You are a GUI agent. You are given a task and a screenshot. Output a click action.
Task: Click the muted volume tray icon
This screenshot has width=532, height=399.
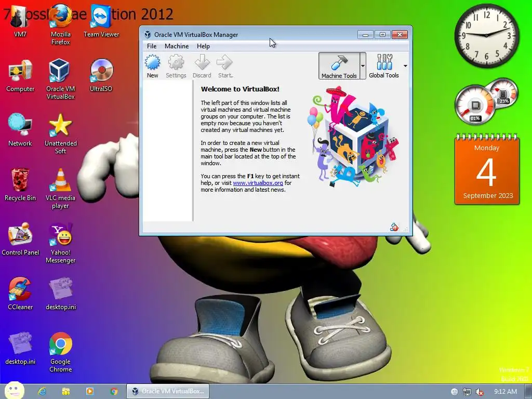(x=479, y=392)
